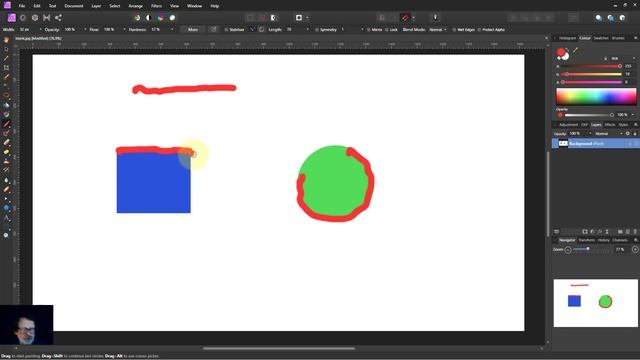Enable the Wet Edges checkbox

[x=454, y=30]
